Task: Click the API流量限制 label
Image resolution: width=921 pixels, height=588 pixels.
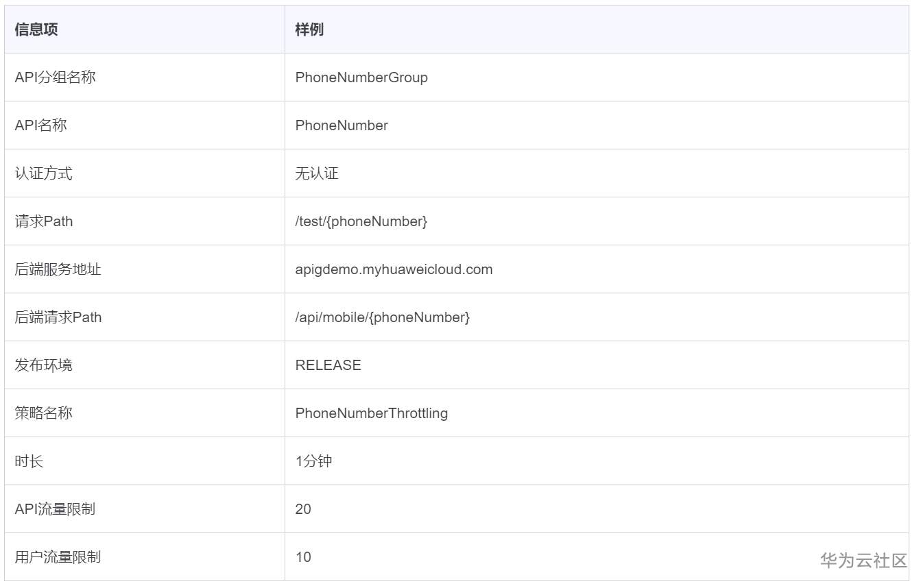Action: 55,509
